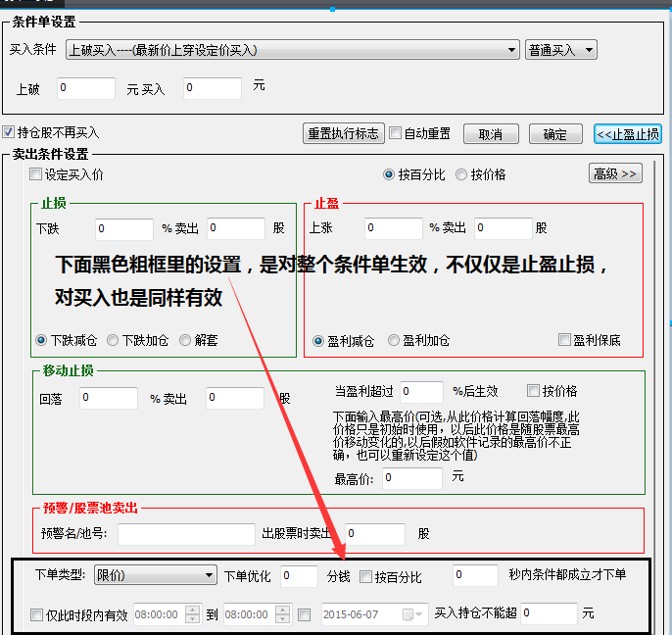Screen dimensions: 672x635
Task: Click the 买入持仓不能超 amount input field
Action: pos(549,613)
